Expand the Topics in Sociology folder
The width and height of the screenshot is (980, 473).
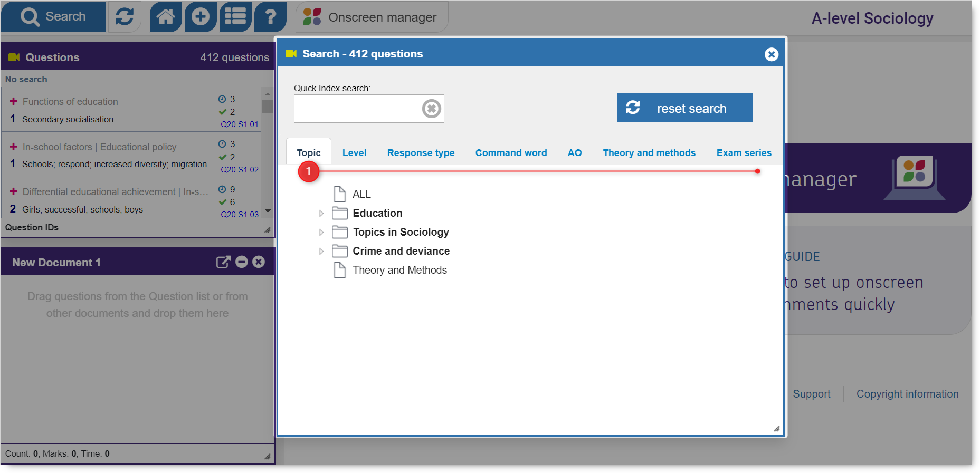[x=321, y=233]
